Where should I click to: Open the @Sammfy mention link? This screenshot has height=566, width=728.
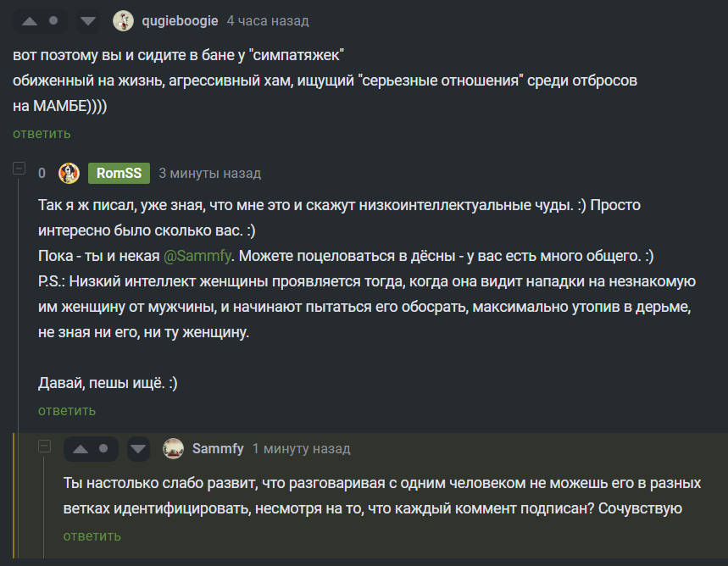click(197, 256)
